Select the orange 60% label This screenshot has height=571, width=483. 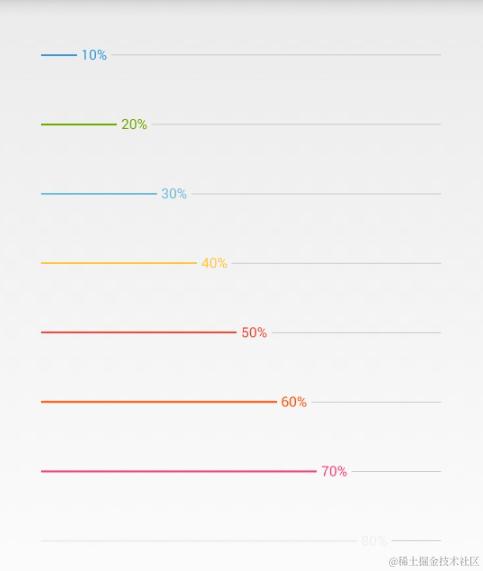point(294,402)
